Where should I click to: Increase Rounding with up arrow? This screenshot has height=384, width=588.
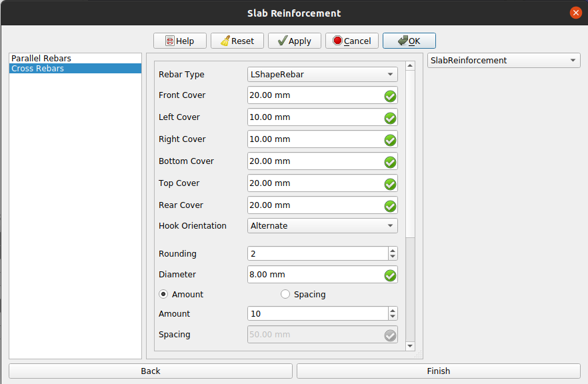(x=393, y=250)
